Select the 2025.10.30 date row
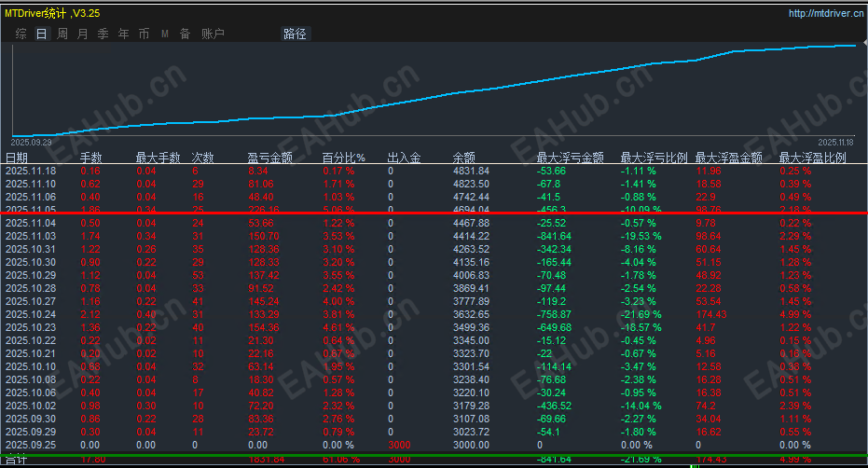The width and height of the screenshot is (868, 468). (x=434, y=263)
